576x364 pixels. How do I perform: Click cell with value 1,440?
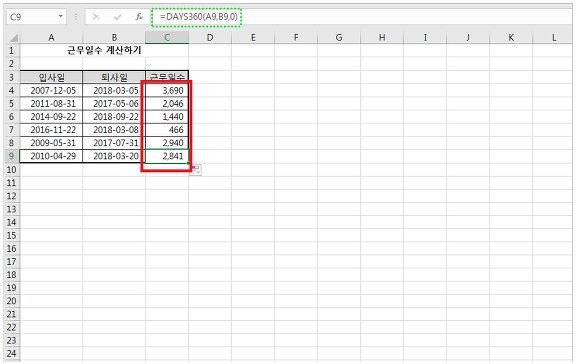tap(167, 117)
